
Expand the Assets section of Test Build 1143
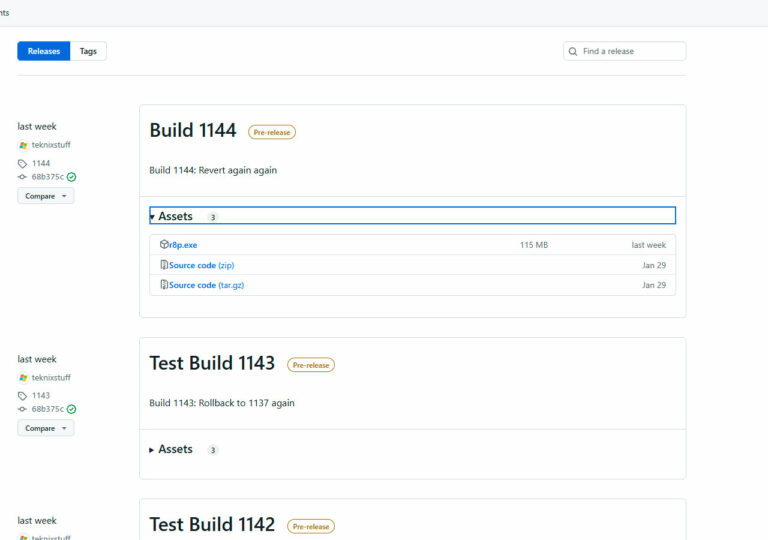[x=175, y=450]
